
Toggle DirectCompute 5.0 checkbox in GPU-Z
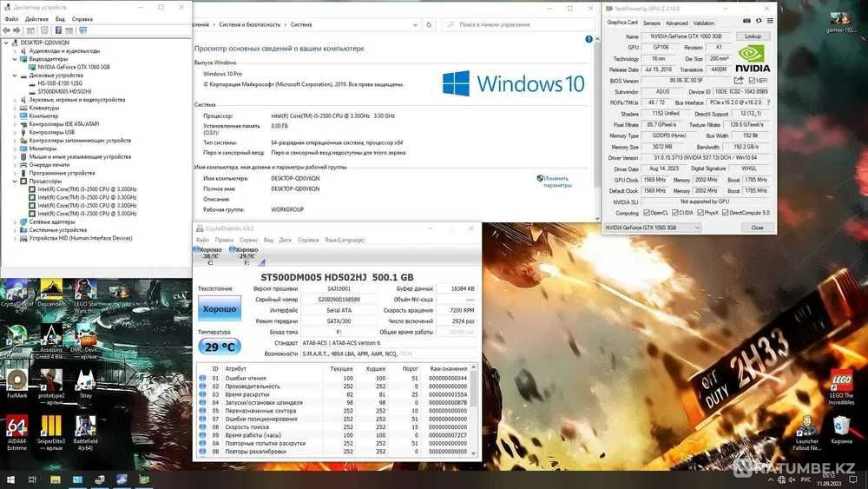pos(725,213)
